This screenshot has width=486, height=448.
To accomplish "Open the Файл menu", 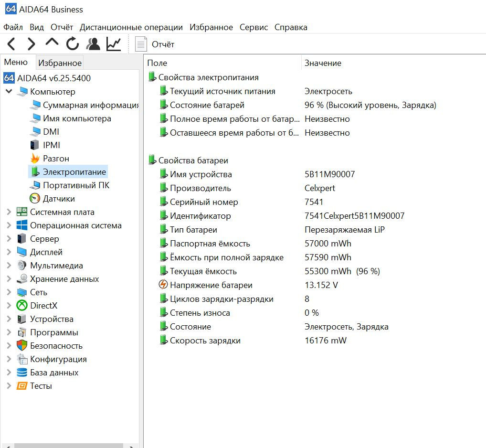I will tap(13, 27).
